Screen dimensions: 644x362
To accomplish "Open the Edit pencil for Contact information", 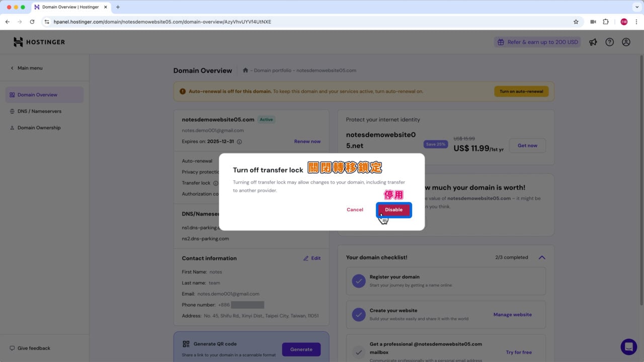I will pos(306,258).
